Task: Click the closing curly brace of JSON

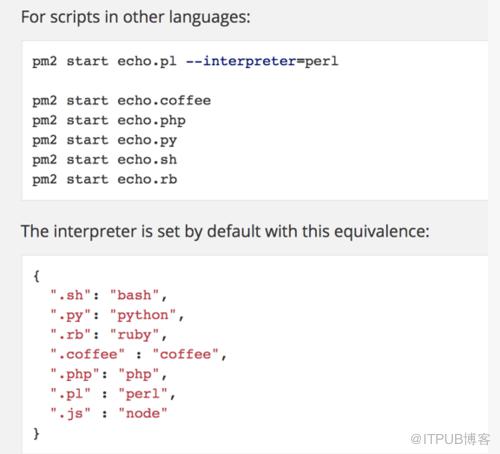Action: pyautogui.click(x=36, y=434)
